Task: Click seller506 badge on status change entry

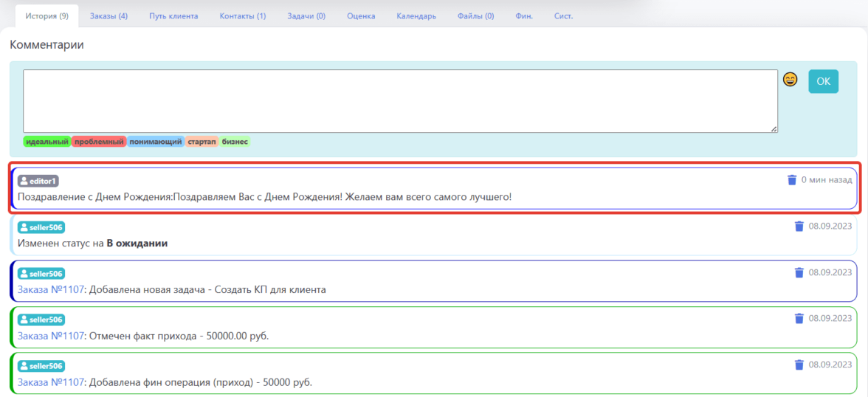Action: coord(41,227)
